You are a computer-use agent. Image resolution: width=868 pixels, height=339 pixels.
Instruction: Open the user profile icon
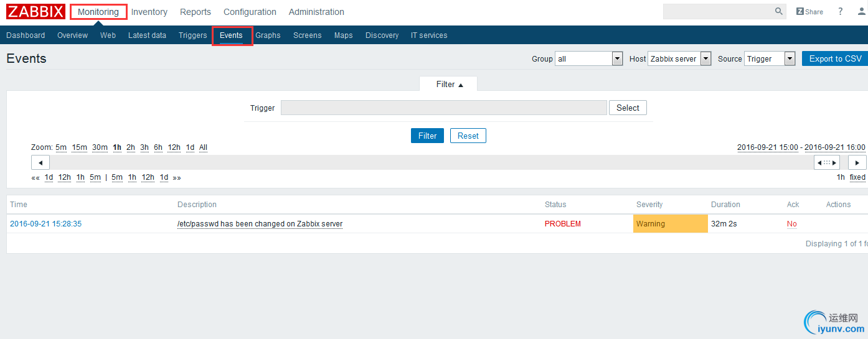pos(862,12)
